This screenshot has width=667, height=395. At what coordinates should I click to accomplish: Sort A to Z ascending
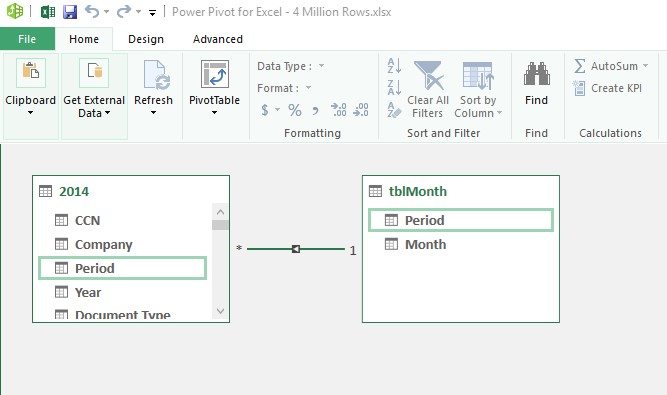[x=394, y=66]
